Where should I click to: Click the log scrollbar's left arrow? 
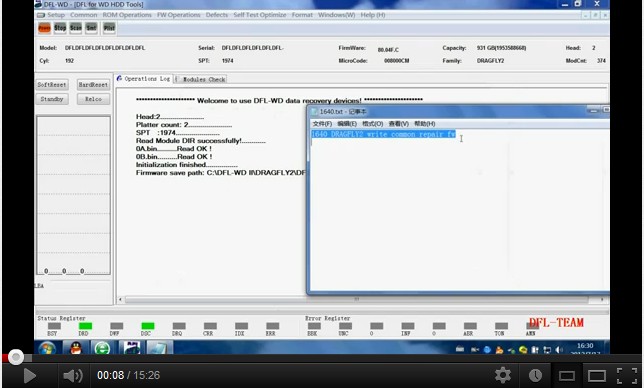(120, 299)
